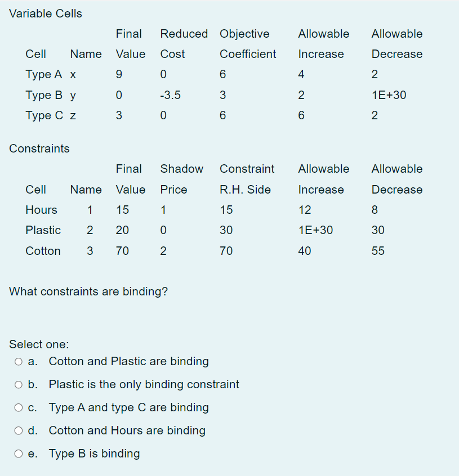
Task: Select answer option a about Cotton and Plastic
Action: (x=128, y=361)
